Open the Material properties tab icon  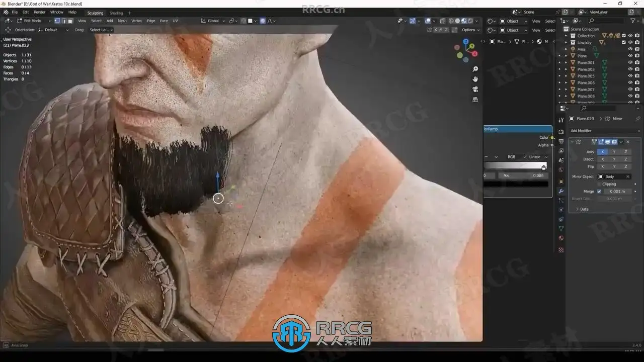pyautogui.click(x=561, y=238)
